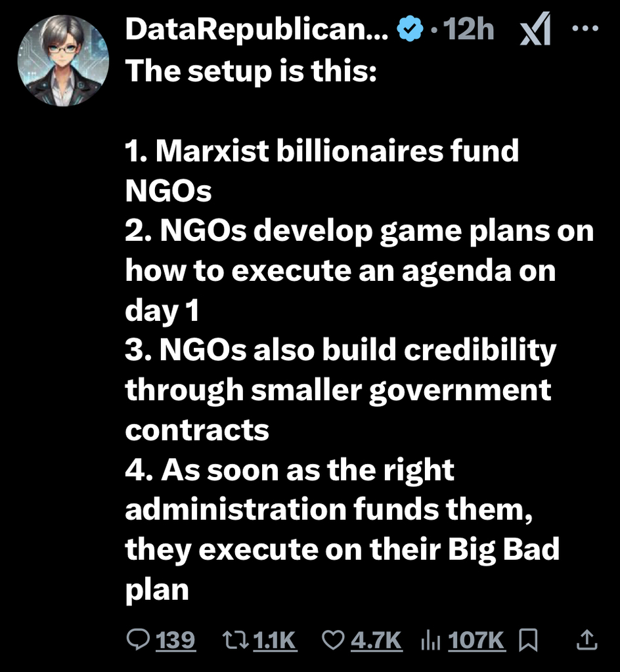The image size is (620, 672).
Task: Open DataRepublican's profile avatar
Action: pos(63,61)
